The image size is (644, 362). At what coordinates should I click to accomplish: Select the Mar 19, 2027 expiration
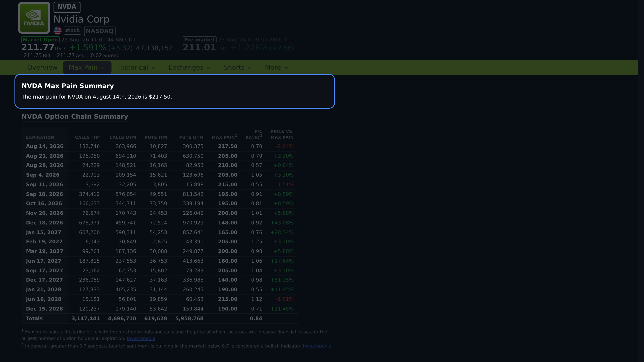coord(44,251)
